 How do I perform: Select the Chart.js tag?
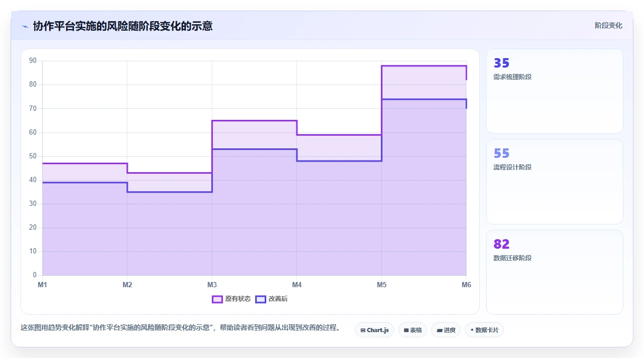375,330
